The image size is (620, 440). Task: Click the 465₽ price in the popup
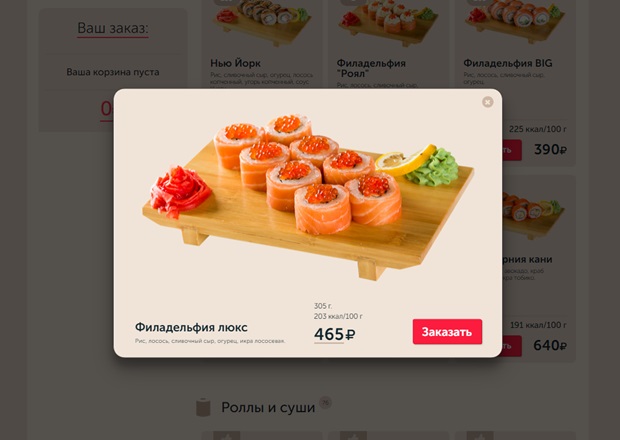tap(335, 334)
